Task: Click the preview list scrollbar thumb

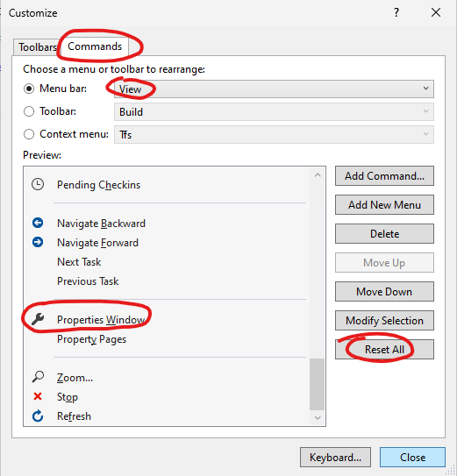Action: [x=317, y=384]
